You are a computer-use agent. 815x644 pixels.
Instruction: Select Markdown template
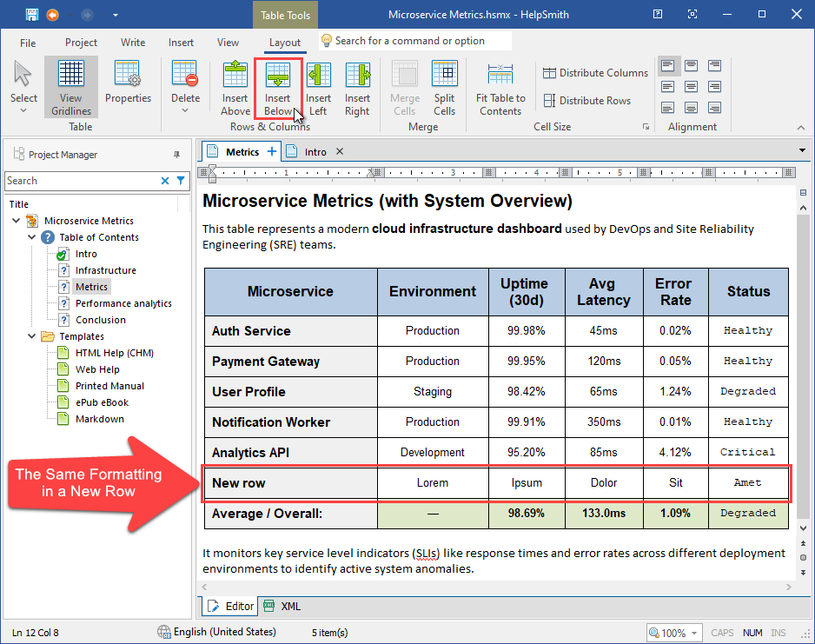tap(100, 420)
